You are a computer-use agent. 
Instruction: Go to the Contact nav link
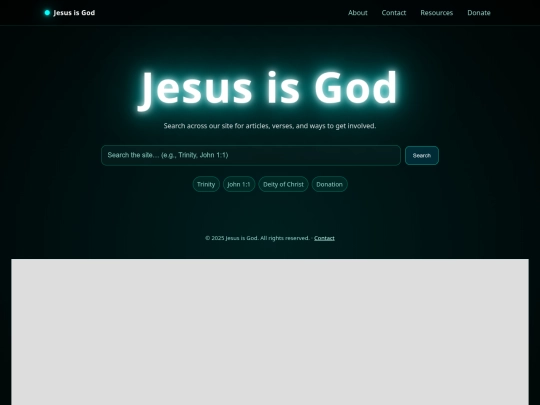(394, 13)
